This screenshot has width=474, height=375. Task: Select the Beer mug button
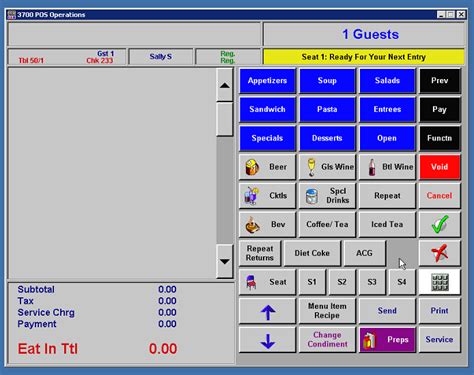(267, 167)
